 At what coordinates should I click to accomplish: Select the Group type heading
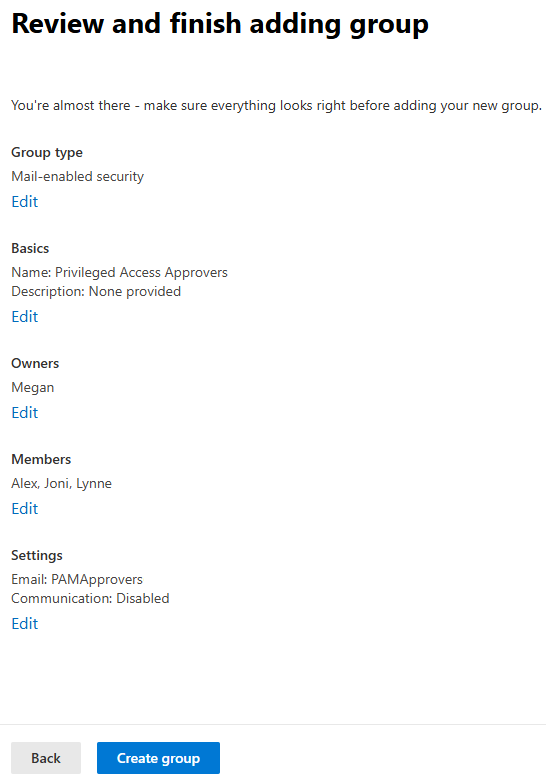pyautogui.click(x=47, y=152)
